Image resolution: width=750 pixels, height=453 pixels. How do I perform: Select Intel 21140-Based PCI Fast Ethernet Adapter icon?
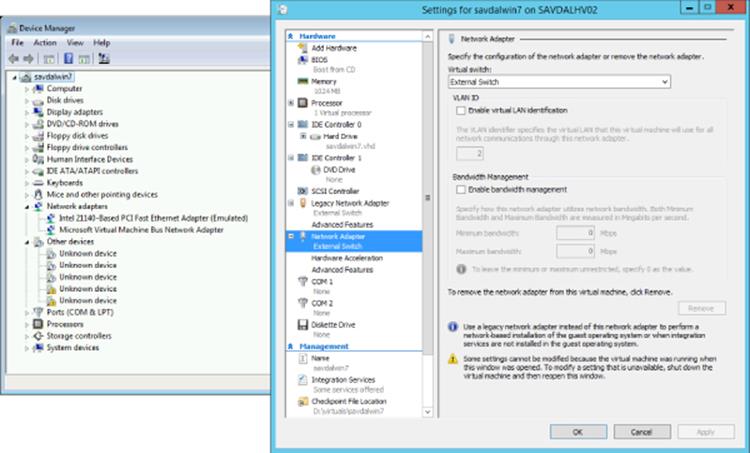[51, 218]
